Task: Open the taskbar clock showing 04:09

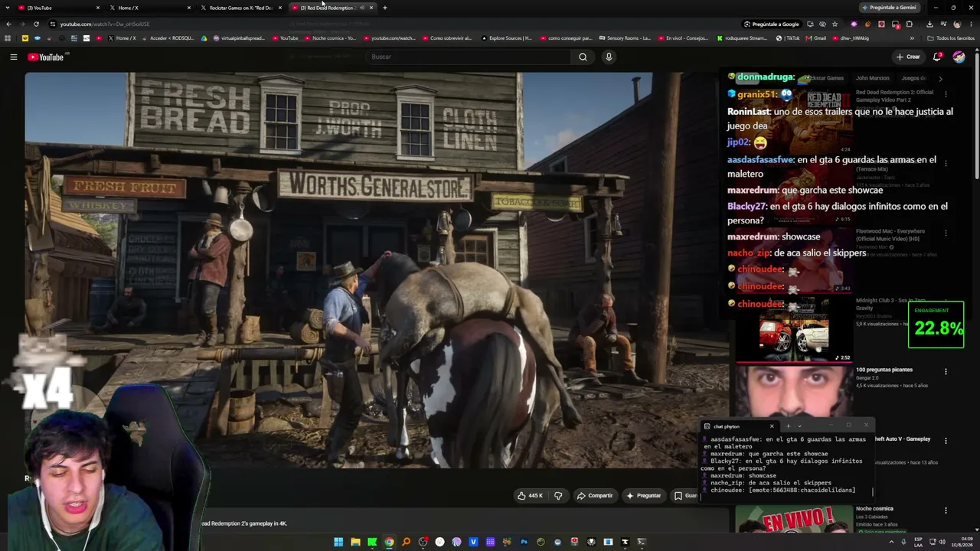Action: pos(964,542)
